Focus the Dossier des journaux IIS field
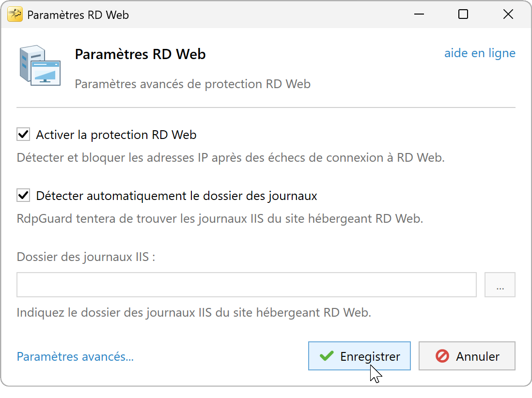Viewport: 532px width, 398px height. pyautogui.click(x=247, y=285)
